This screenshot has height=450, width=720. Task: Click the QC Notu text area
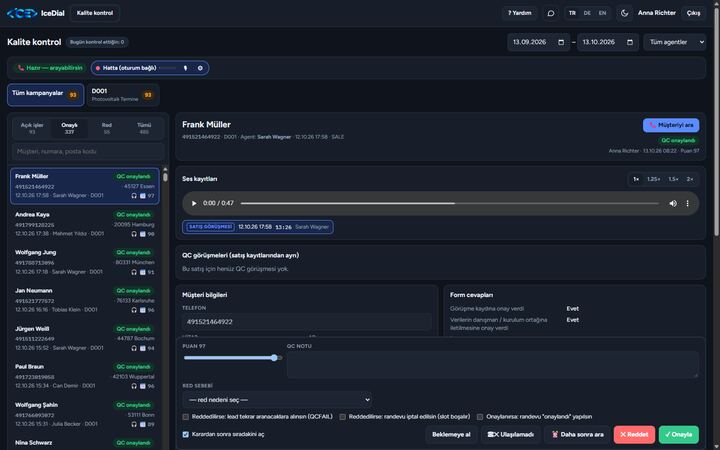493,365
